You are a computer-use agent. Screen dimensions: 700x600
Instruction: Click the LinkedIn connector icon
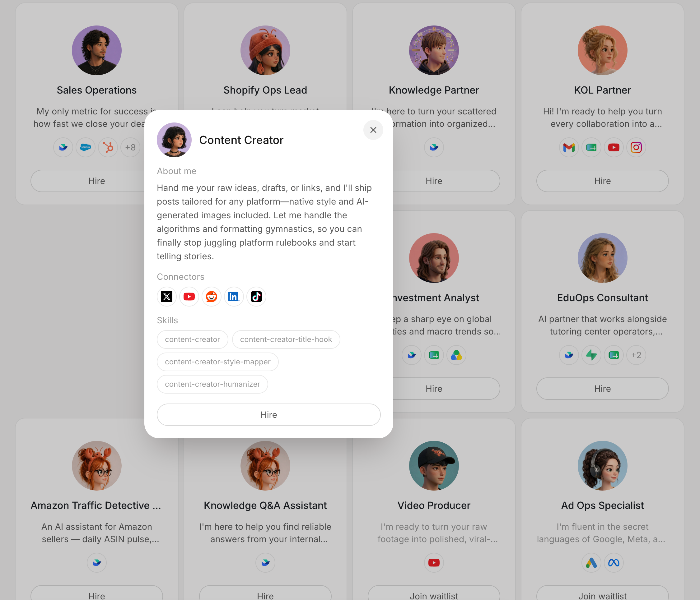pyautogui.click(x=234, y=297)
